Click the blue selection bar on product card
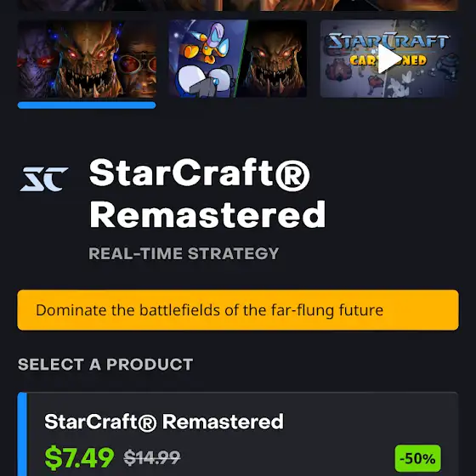Image resolution: width=476 pixels, height=476 pixels. tap(22, 434)
